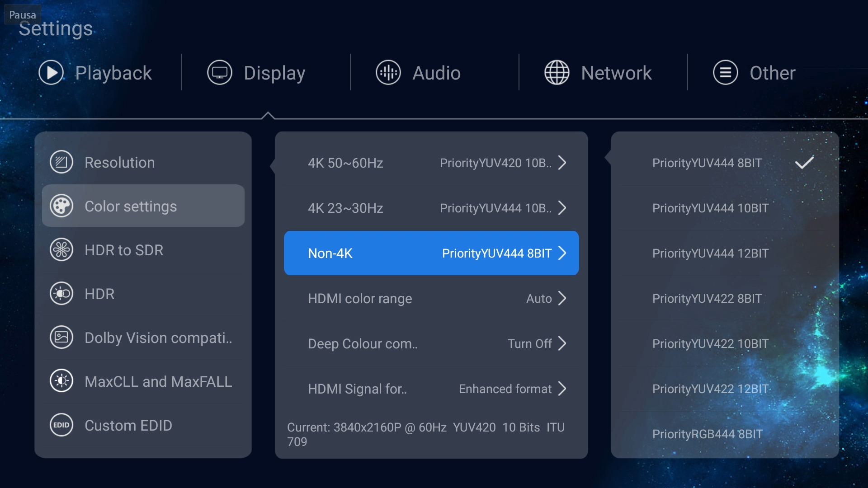Open the Playback tab play icon
This screenshot has height=488, width=868.
[51, 73]
